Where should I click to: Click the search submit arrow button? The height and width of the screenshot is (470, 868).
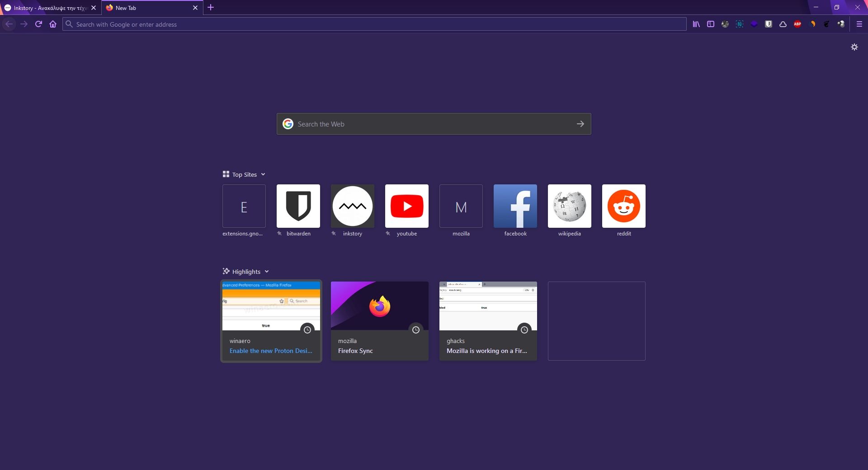coord(580,124)
